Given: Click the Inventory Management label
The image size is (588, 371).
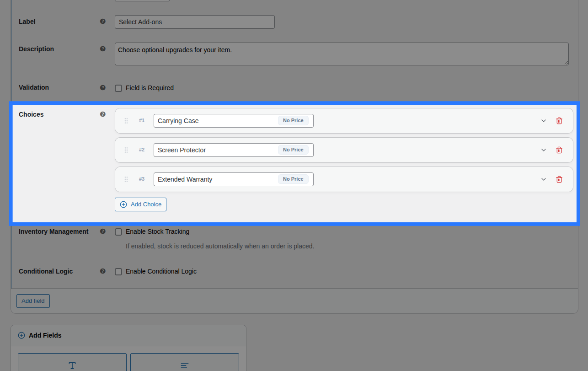Looking at the screenshot, I should pyautogui.click(x=53, y=231).
